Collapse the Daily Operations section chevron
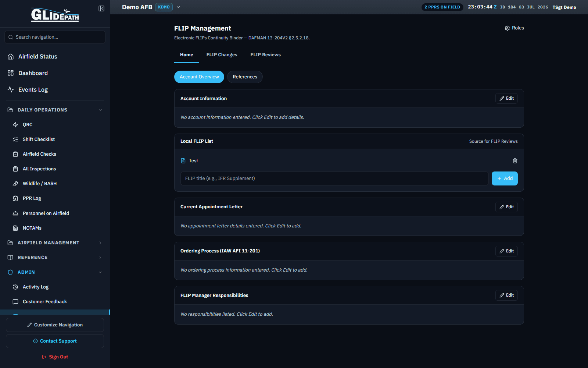This screenshot has width=588, height=368. pos(100,110)
